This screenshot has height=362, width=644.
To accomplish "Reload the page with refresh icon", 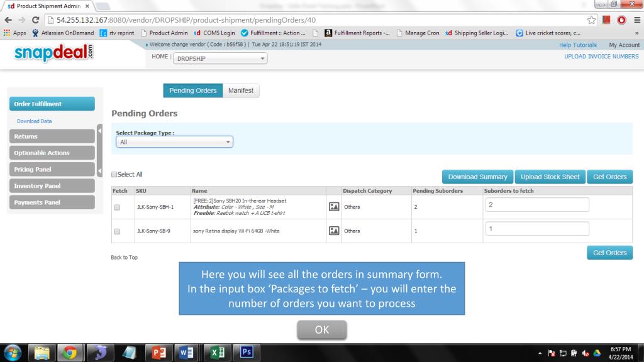I will pos(36,19).
